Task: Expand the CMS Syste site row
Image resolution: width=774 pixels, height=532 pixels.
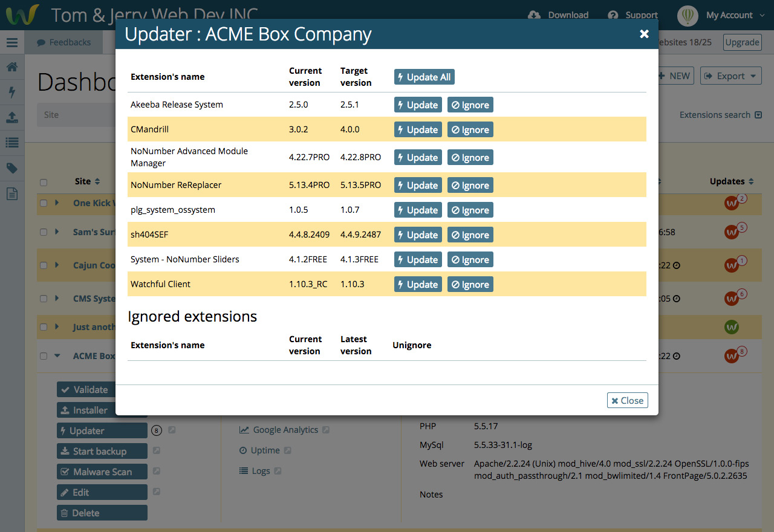Action: coord(57,297)
